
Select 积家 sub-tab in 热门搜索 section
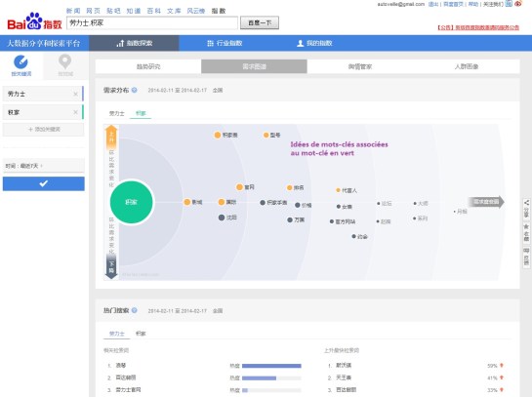(x=141, y=334)
